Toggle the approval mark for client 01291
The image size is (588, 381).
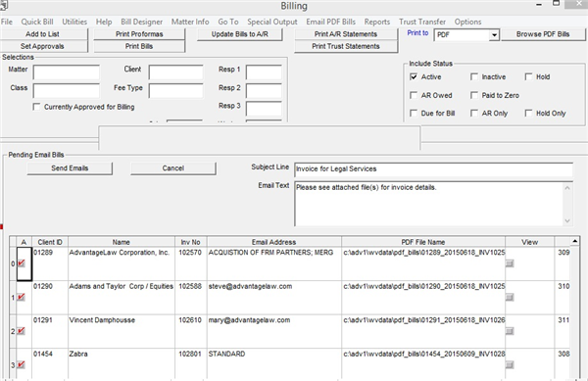click(22, 331)
